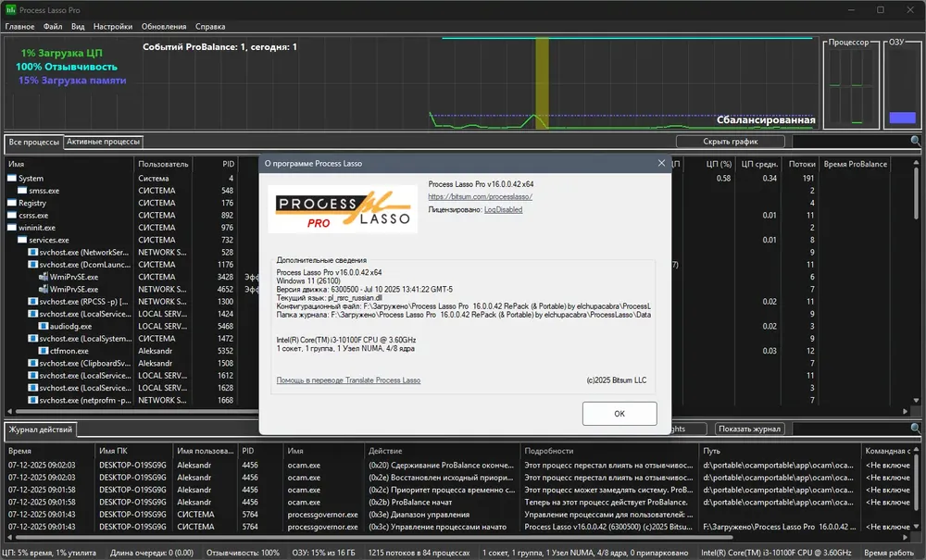
Task: Open the Вид menu
Action: [78, 27]
